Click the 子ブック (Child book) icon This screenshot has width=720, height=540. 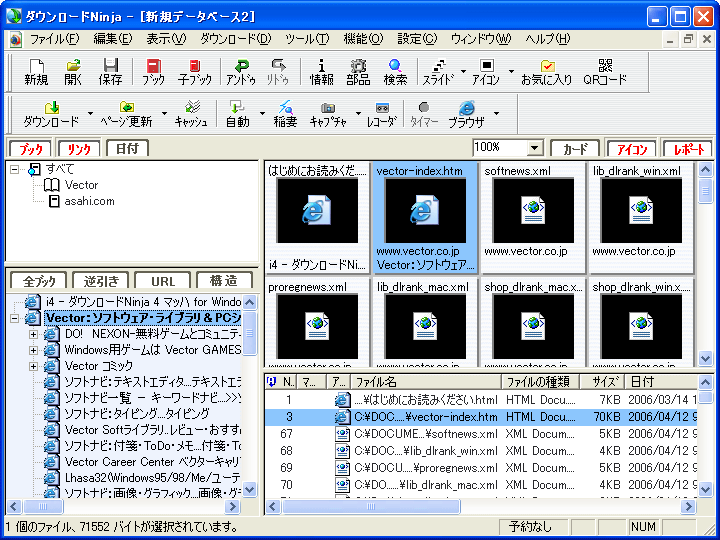[195, 72]
